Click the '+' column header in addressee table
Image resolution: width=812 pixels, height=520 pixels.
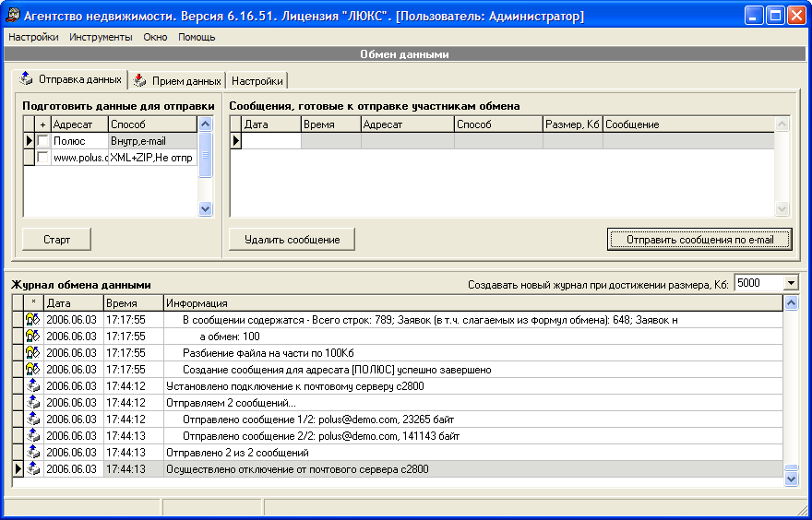point(43,124)
